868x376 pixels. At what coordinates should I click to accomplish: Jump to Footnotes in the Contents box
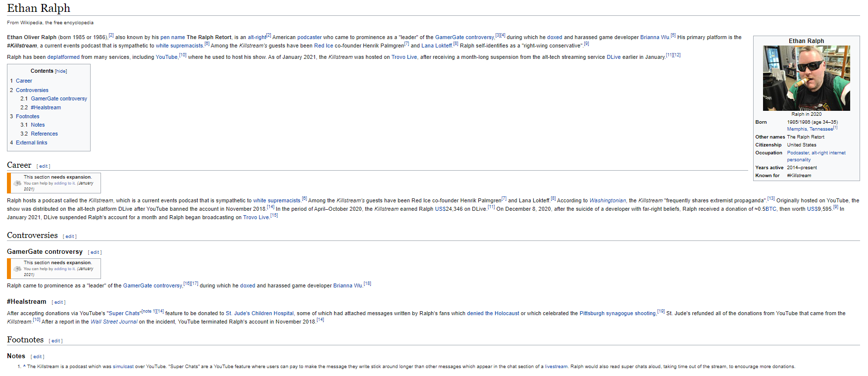28,116
